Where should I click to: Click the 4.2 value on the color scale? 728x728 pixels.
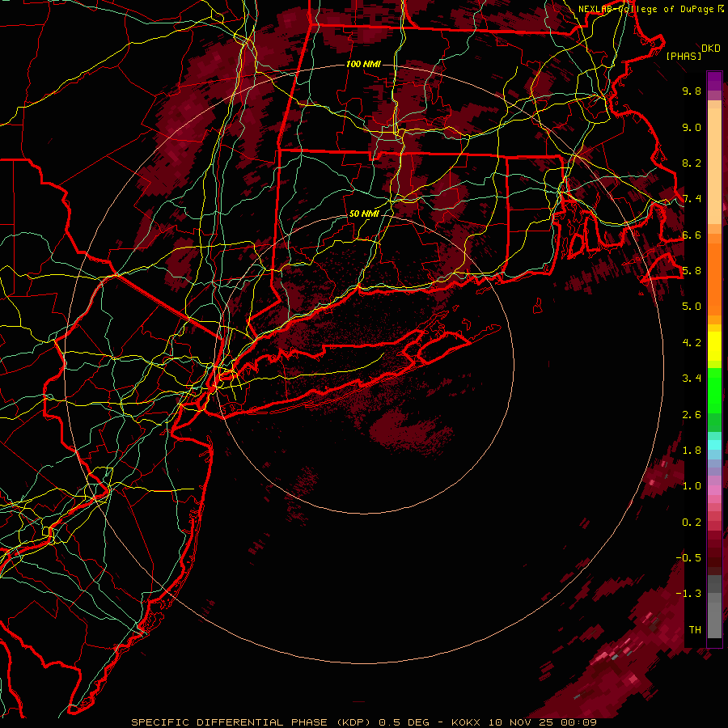point(692,343)
